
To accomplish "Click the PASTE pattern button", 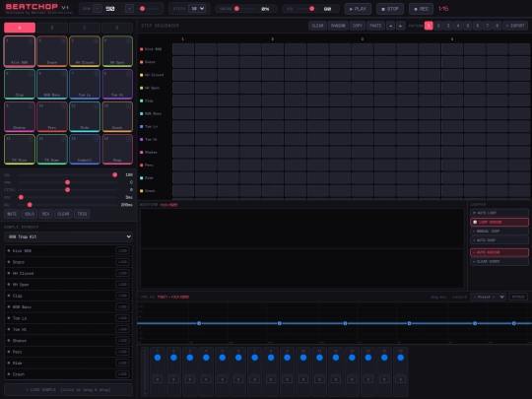I will pyautogui.click(x=375, y=26).
